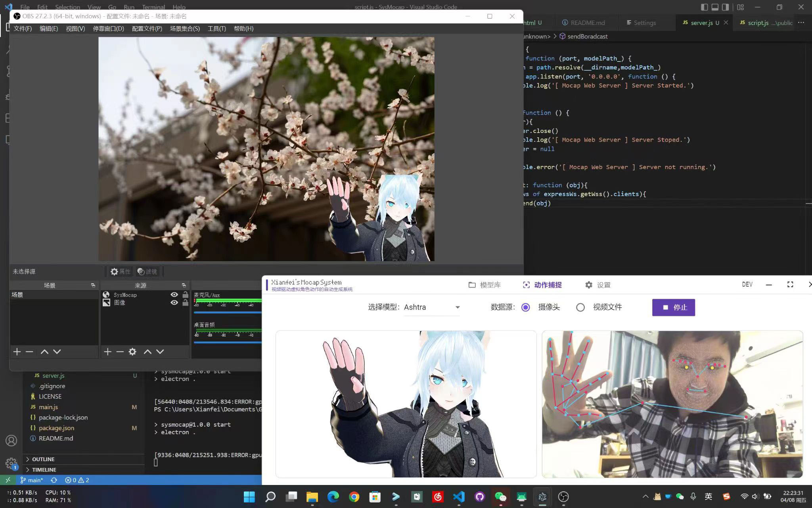Toggle lock on SysMocap source
The image size is (812, 508).
click(185, 295)
